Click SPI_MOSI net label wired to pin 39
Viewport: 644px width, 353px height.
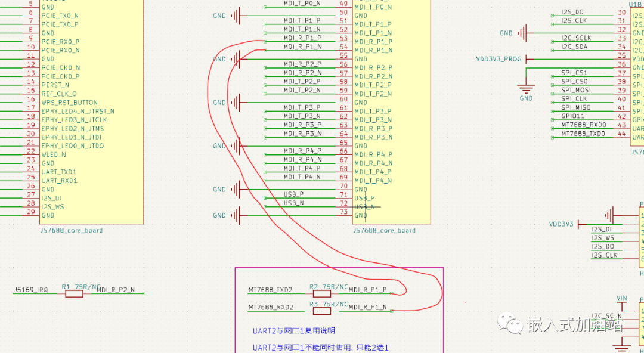click(x=576, y=90)
